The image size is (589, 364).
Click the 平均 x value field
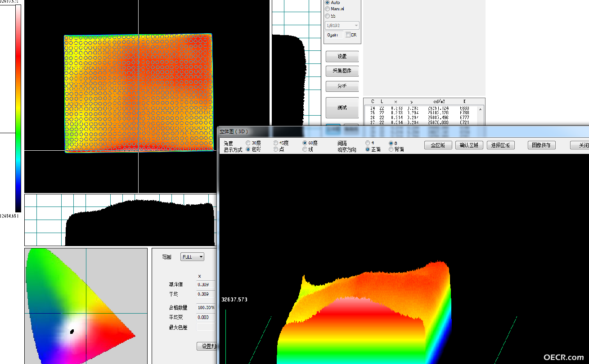click(x=206, y=294)
